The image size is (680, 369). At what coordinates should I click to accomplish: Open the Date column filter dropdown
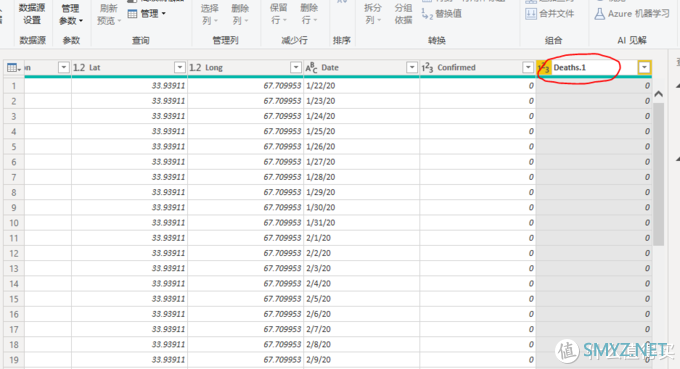pyautogui.click(x=412, y=68)
